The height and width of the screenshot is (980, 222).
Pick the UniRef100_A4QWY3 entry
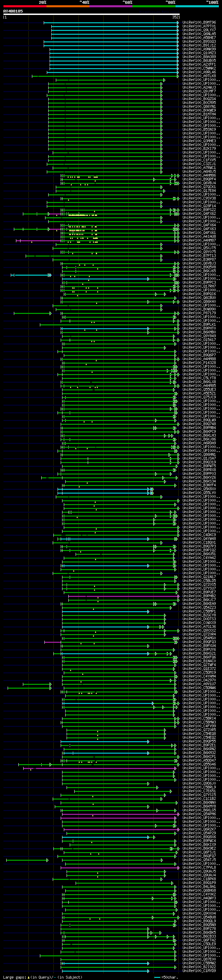coord(199,898)
